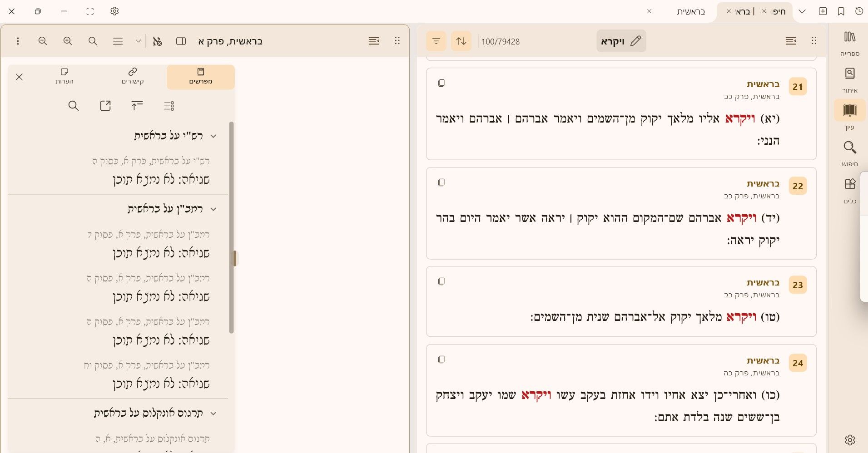Edit the ויקרא search query button
868x453 pixels.
pyautogui.click(x=621, y=41)
